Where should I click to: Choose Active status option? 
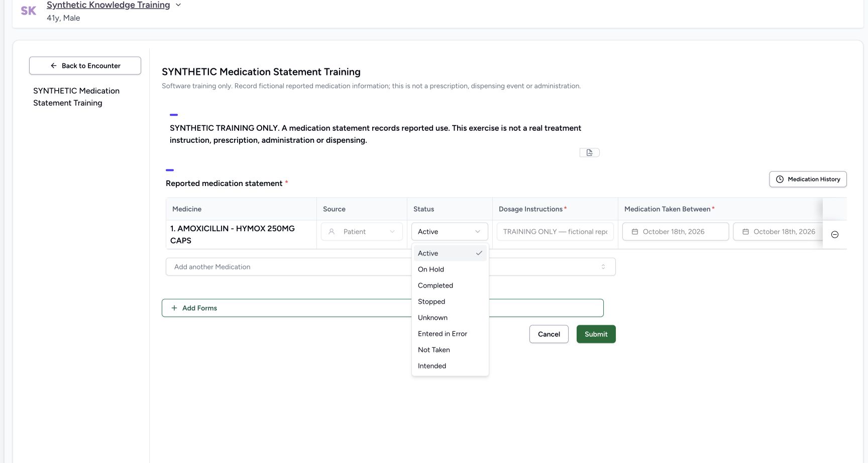[x=450, y=253]
